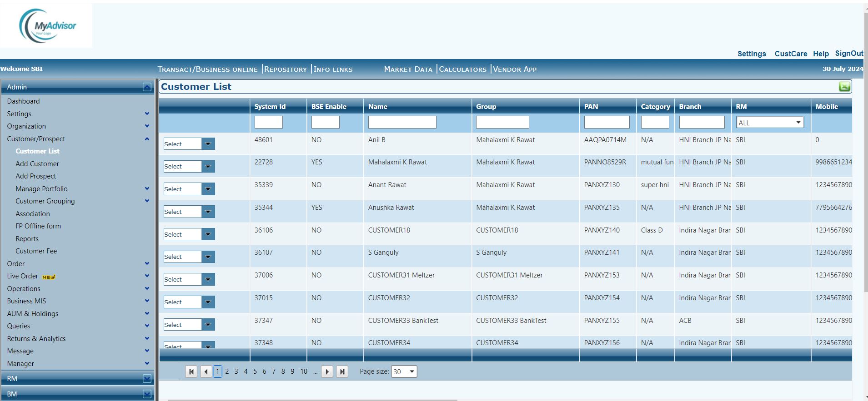Screen dimensions: 868x401
Task: Click the SignOut link
Action: 849,53
